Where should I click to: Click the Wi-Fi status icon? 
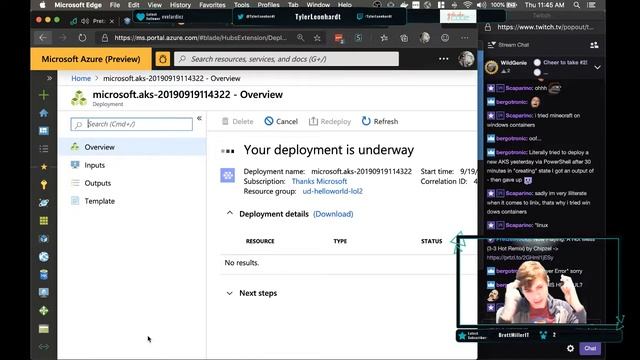pyautogui.click(x=467, y=5)
